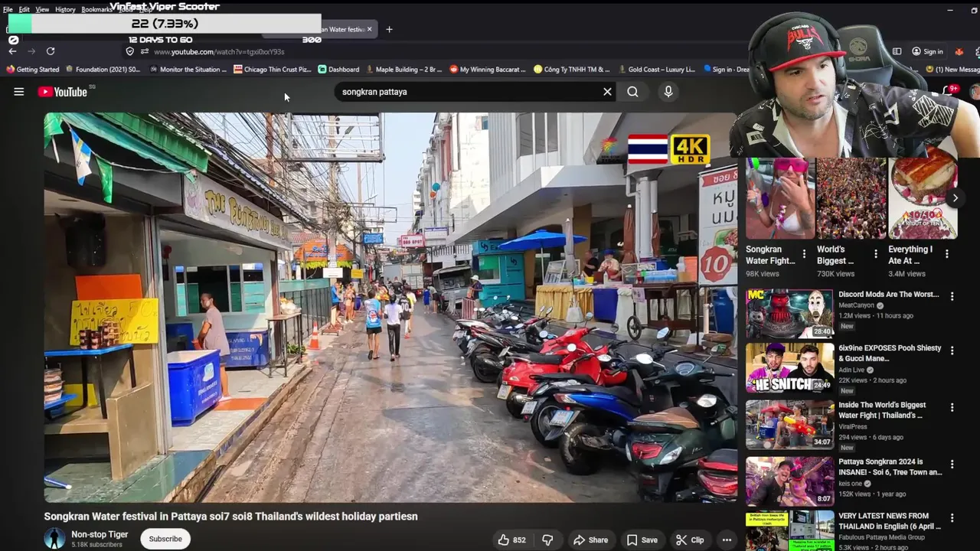Open options for Inside The World's Biggest Water Fight
The height and width of the screenshot is (551, 980).
click(x=952, y=407)
